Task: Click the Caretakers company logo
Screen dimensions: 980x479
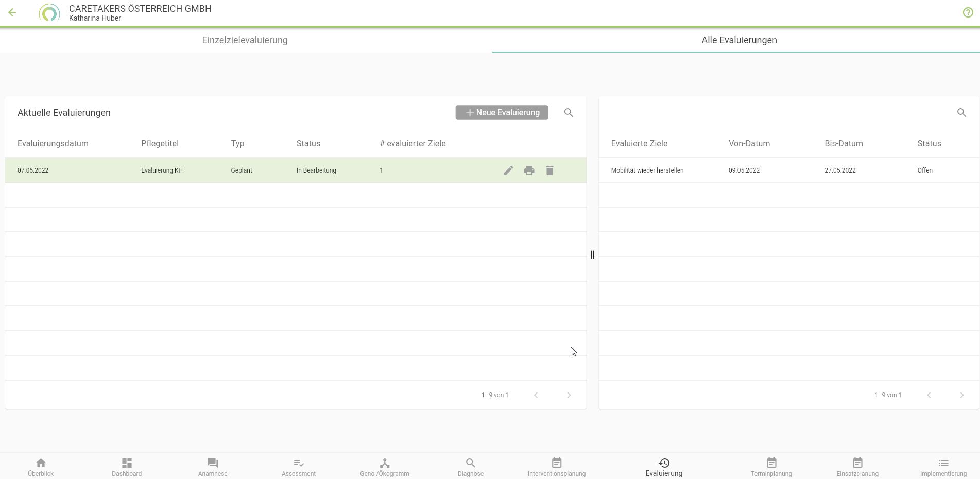Action: [49, 13]
